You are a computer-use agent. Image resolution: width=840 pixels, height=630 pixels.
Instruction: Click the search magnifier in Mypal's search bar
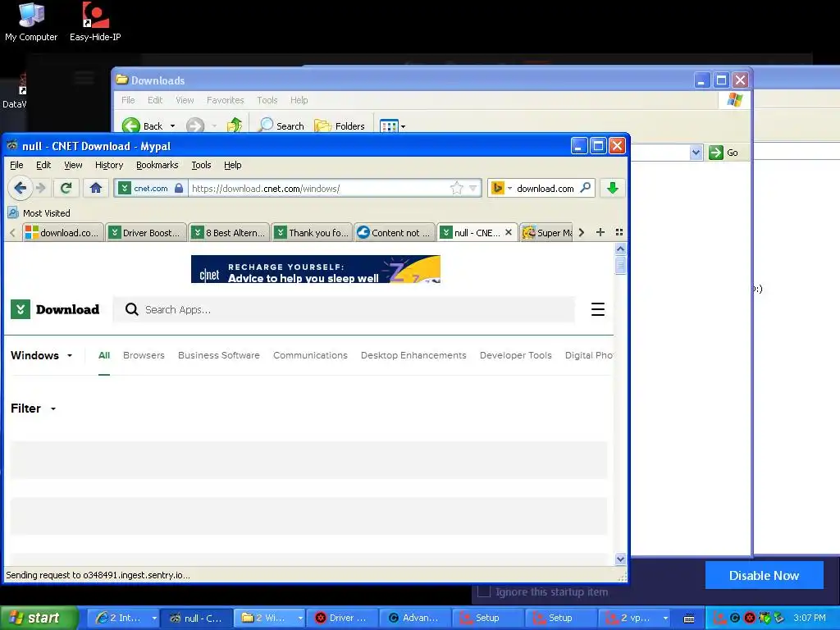[x=585, y=188]
